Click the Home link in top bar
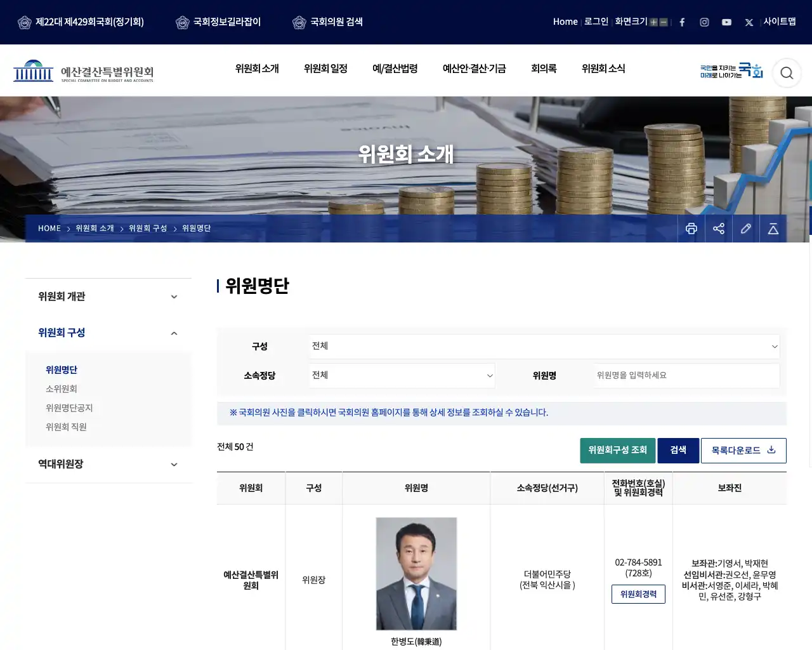 tap(565, 22)
